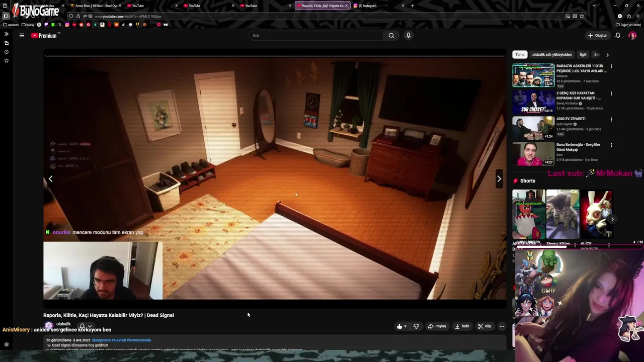Open sidebar history clock icon

(7, 52)
